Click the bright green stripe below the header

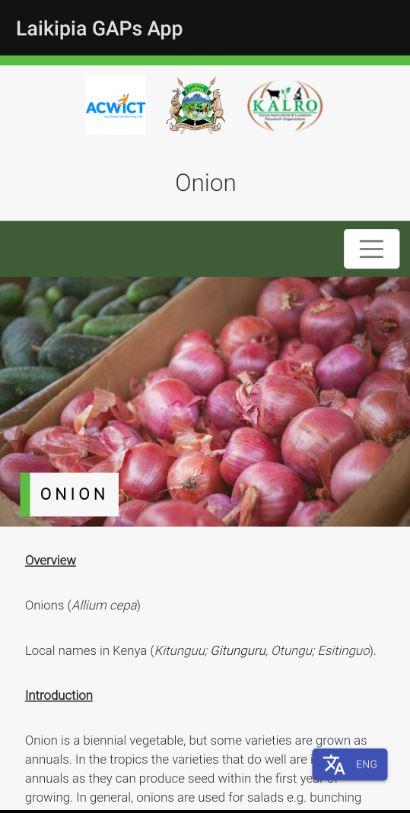tap(205, 60)
